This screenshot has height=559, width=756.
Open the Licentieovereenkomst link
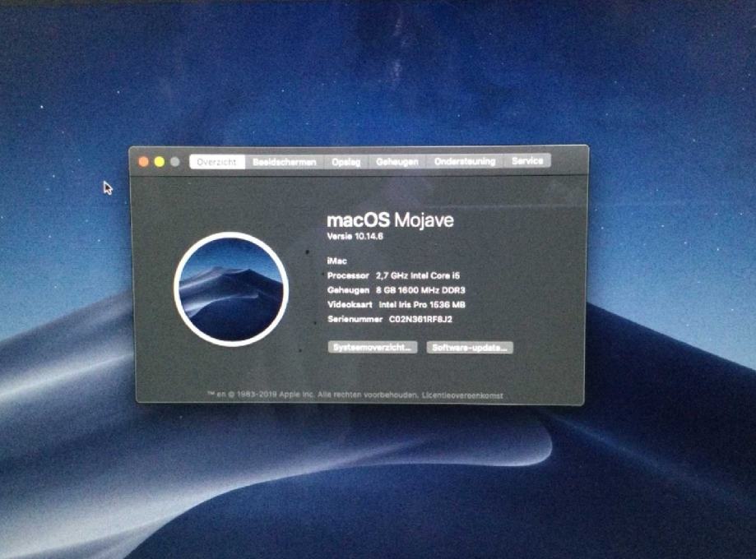pos(462,395)
